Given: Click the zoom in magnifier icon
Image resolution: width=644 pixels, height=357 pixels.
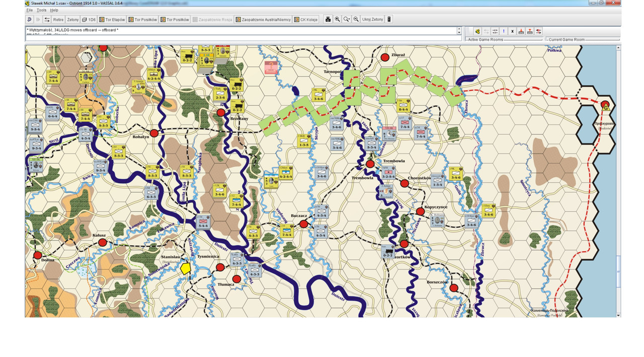Looking at the screenshot, I should [x=338, y=20].
